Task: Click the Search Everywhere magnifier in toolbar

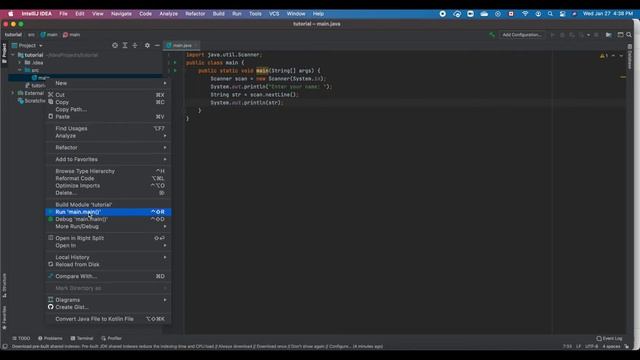Action: (x=629, y=35)
